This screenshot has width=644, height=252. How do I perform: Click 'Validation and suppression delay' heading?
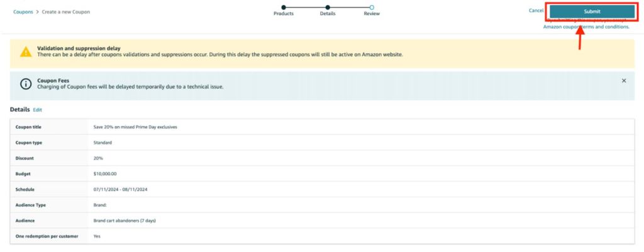[x=79, y=48]
